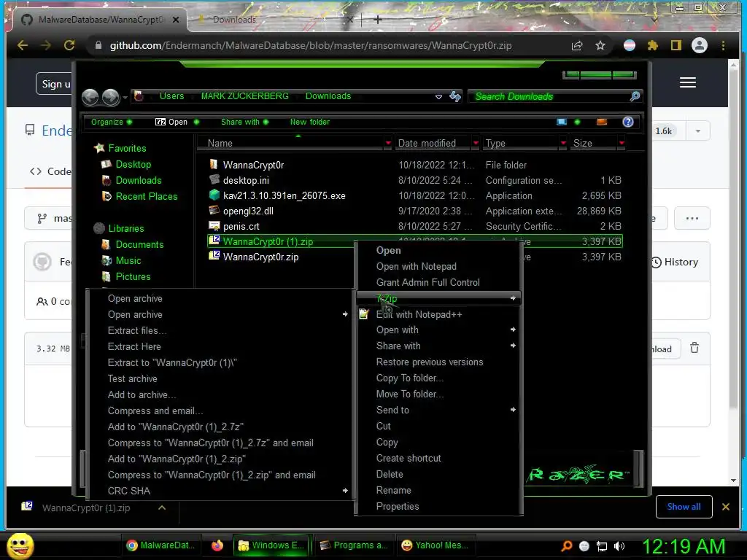The height and width of the screenshot is (560, 747).
Task: Click the network tray icon
Action: tap(602, 546)
